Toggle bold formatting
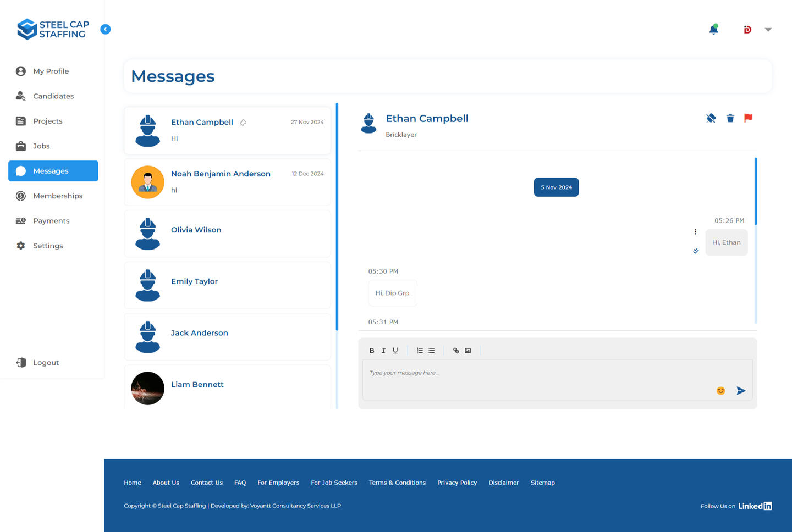 [x=372, y=351]
